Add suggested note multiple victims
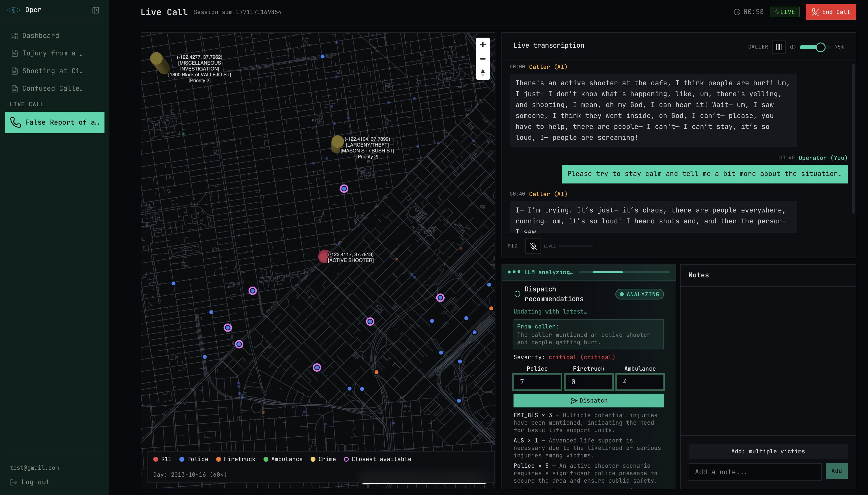This screenshot has height=495, width=868. [768, 451]
